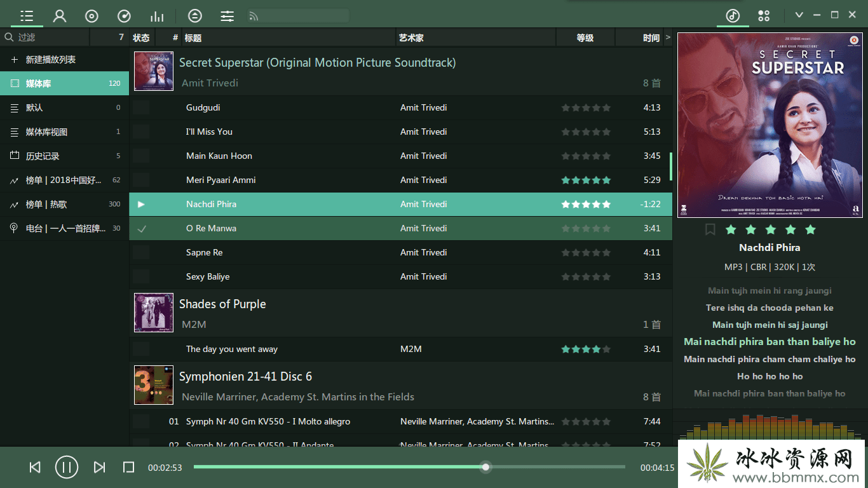The height and width of the screenshot is (488, 868).
Task: Open the 电台 radio station list
Action: click(x=65, y=229)
